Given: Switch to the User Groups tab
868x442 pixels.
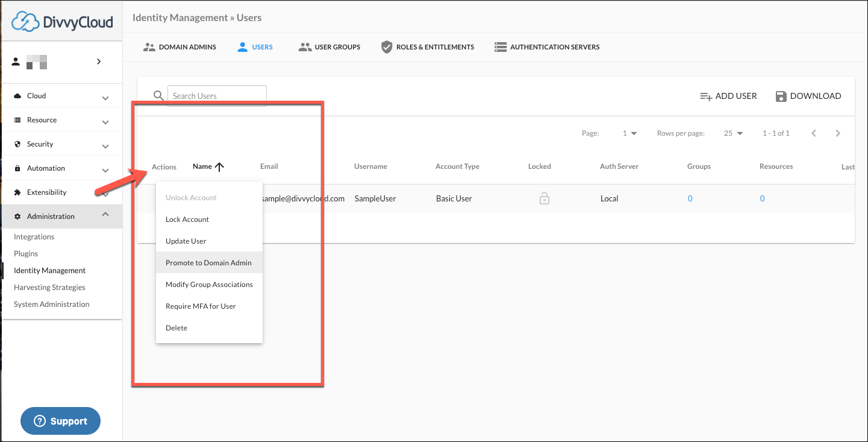Looking at the screenshot, I should click(329, 47).
